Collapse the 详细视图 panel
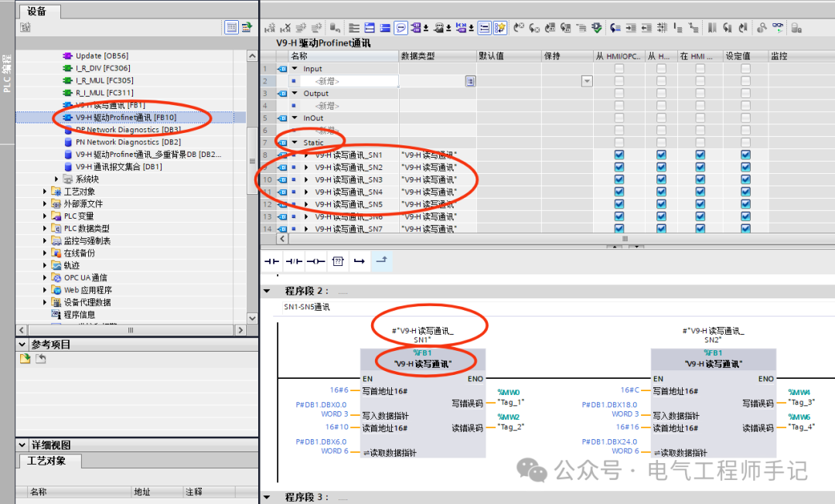Screen dimensions: 835x504 coord(22,445)
